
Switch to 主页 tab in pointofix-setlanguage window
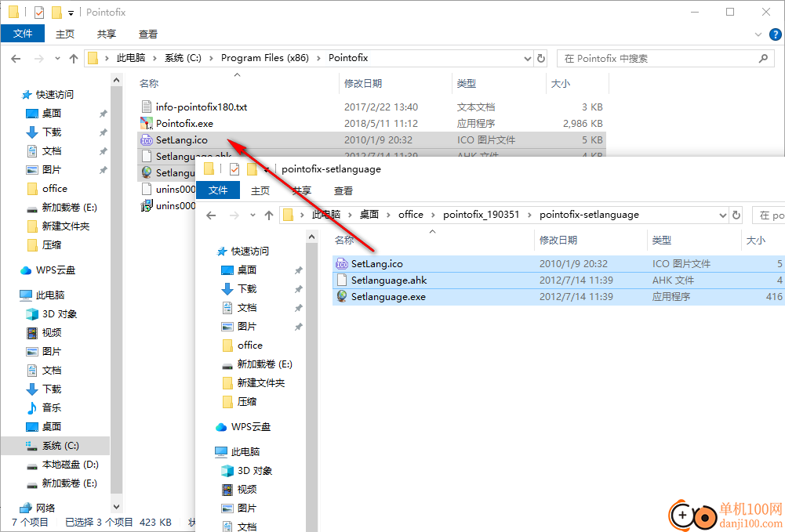point(260,190)
